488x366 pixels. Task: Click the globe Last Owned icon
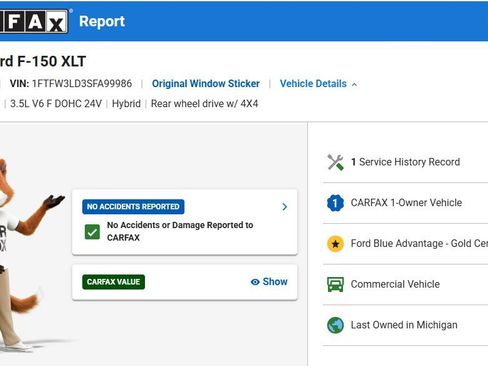335,325
